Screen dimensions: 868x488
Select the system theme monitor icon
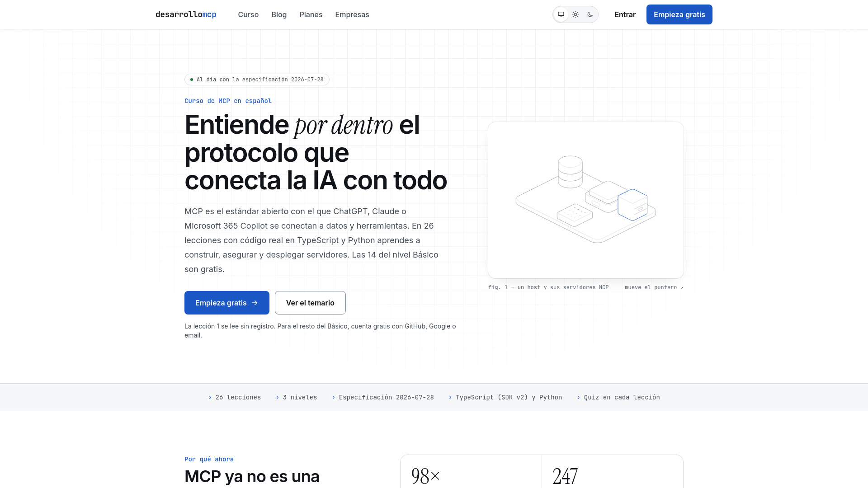tap(561, 14)
